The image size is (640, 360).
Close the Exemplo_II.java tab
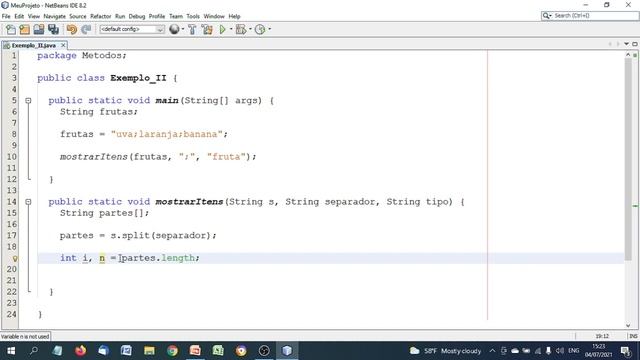63,45
